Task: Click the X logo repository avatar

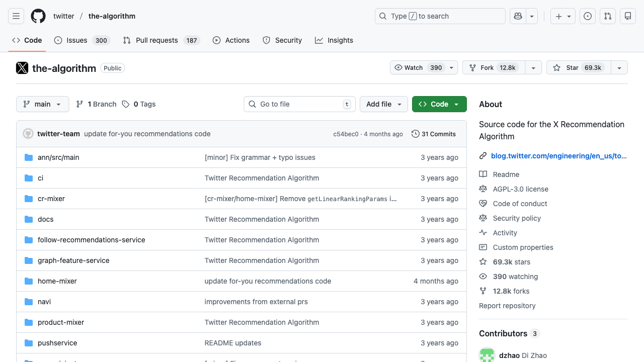Action: pos(22,68)
